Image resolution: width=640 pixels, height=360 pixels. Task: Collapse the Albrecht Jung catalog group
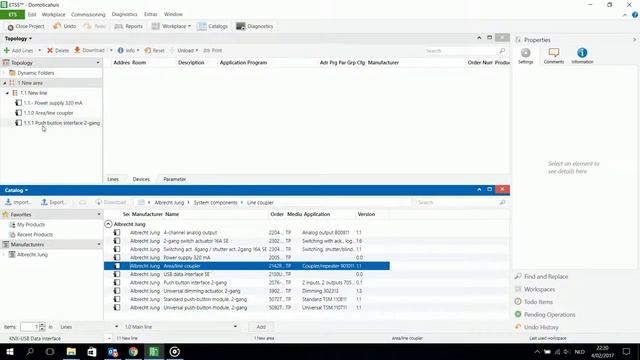point(108,224)
